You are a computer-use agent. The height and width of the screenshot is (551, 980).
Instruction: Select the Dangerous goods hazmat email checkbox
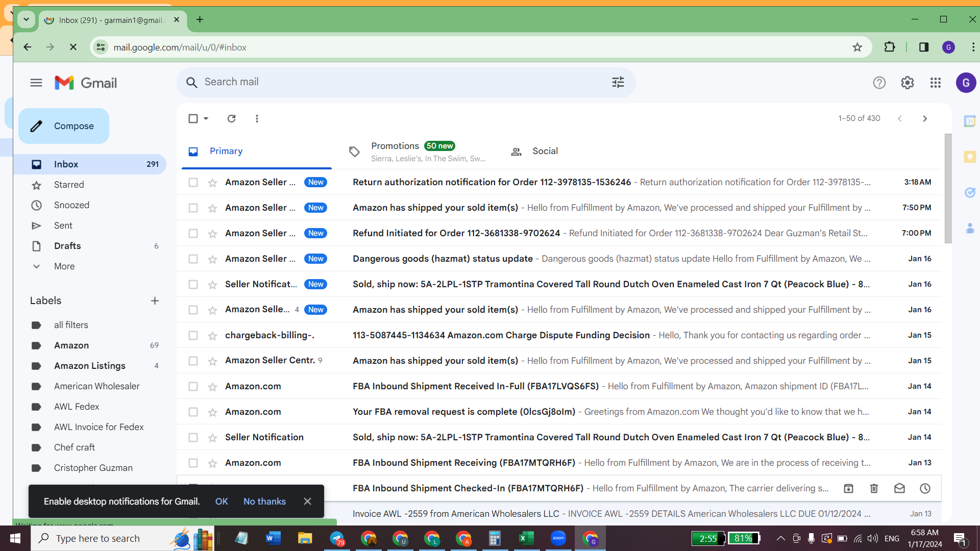(193, 259)
